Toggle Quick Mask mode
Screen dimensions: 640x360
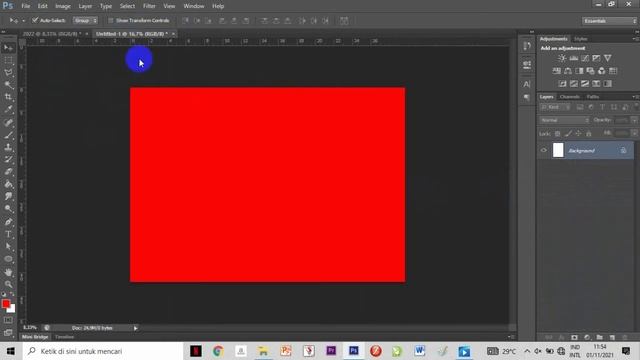coord(8,320)
